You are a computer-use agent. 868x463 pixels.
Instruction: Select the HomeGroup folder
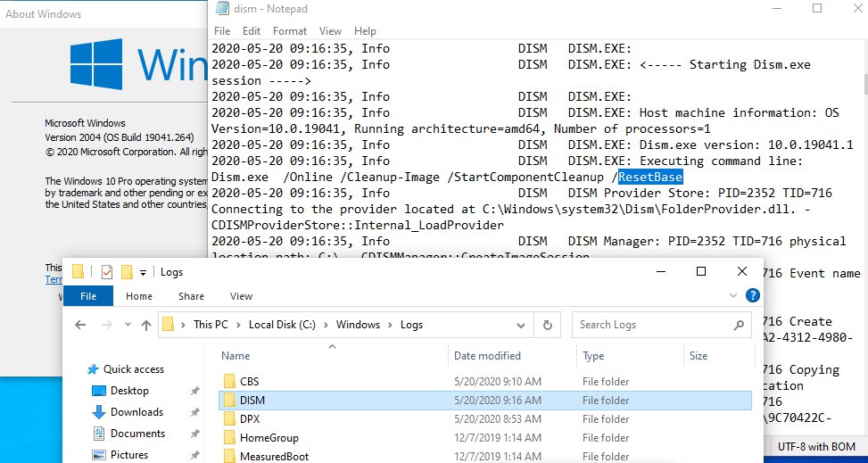485,438
